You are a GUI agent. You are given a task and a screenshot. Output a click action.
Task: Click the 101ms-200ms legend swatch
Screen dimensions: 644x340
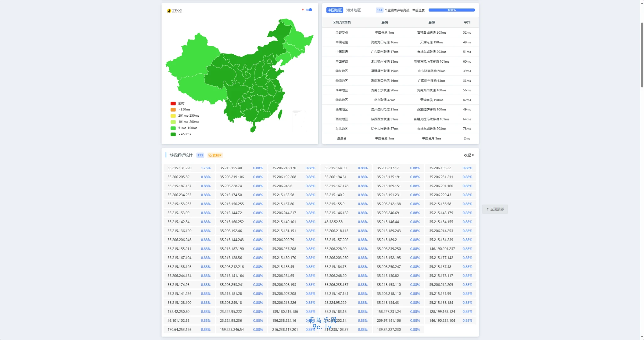point(173,122)
